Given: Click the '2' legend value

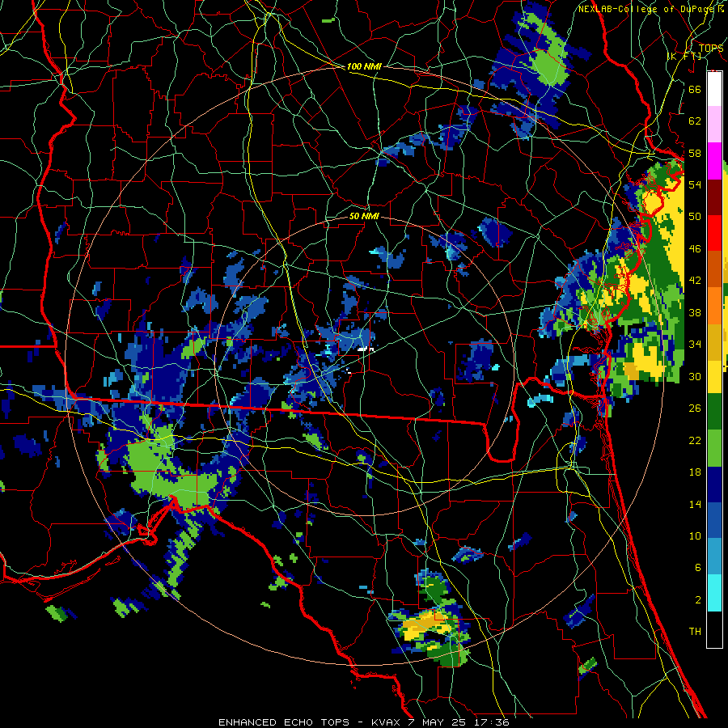Looking at the screenshot, I should (x=697, y=600).
